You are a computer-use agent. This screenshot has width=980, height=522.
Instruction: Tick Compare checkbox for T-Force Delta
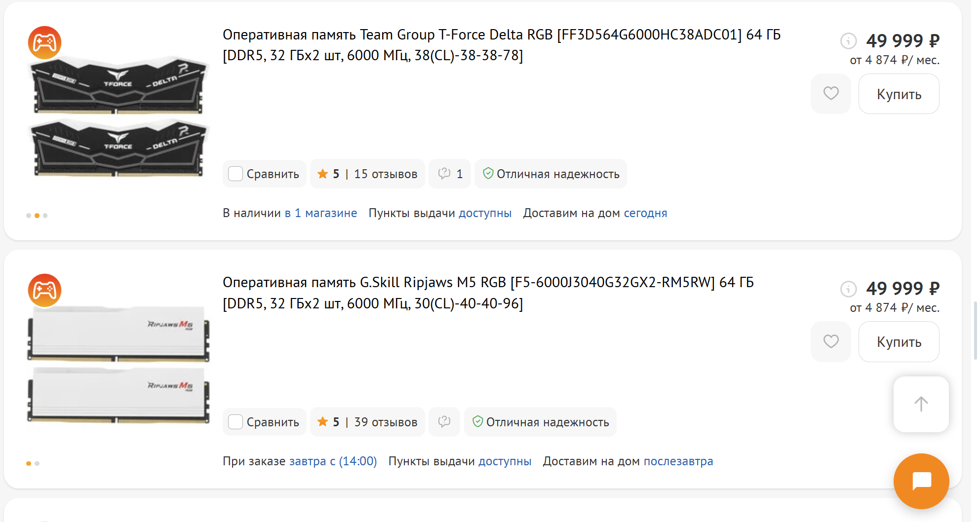click(235, 174)
